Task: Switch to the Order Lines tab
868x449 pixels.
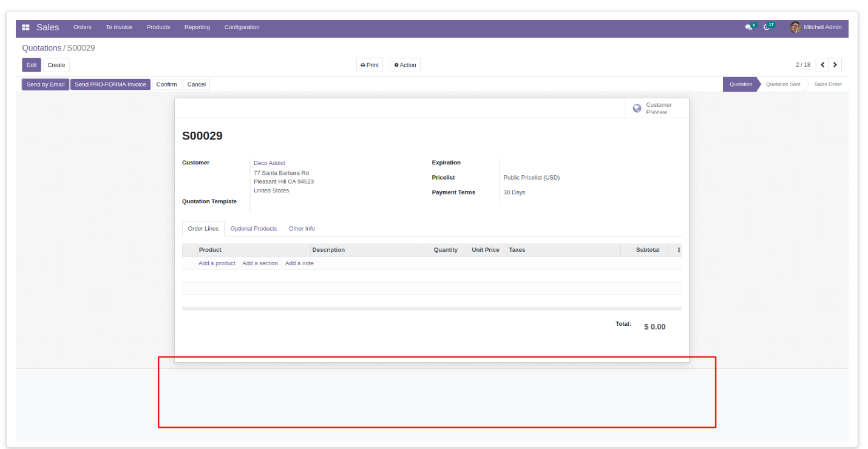Action: (x=203, y=229)
